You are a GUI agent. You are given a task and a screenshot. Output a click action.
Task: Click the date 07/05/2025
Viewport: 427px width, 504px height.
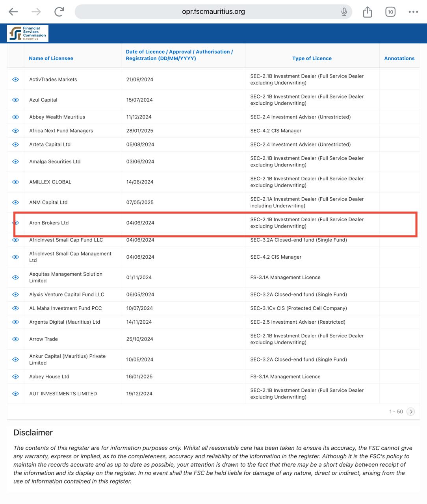pyautogui.click(x=140, y=202)
